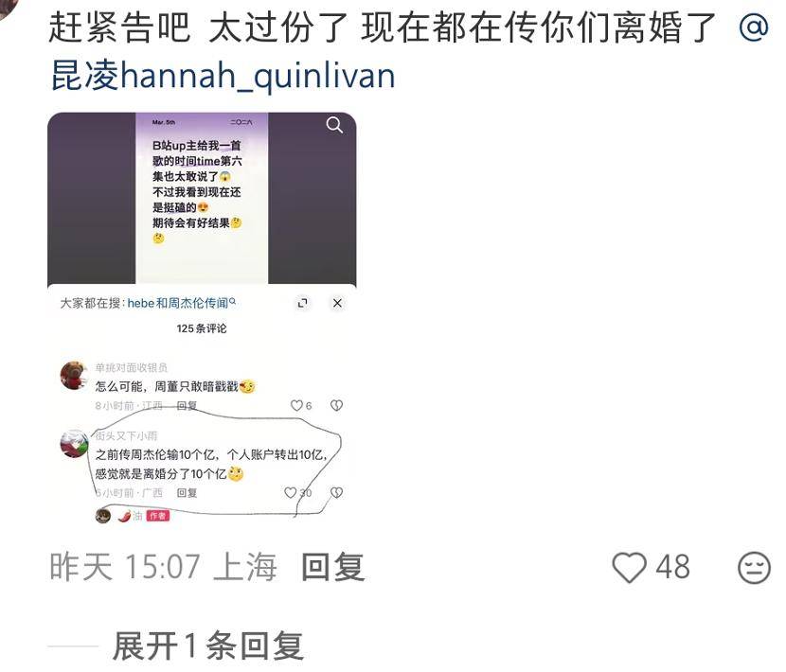Reply to the 江西 user's comment

(187, 405)
